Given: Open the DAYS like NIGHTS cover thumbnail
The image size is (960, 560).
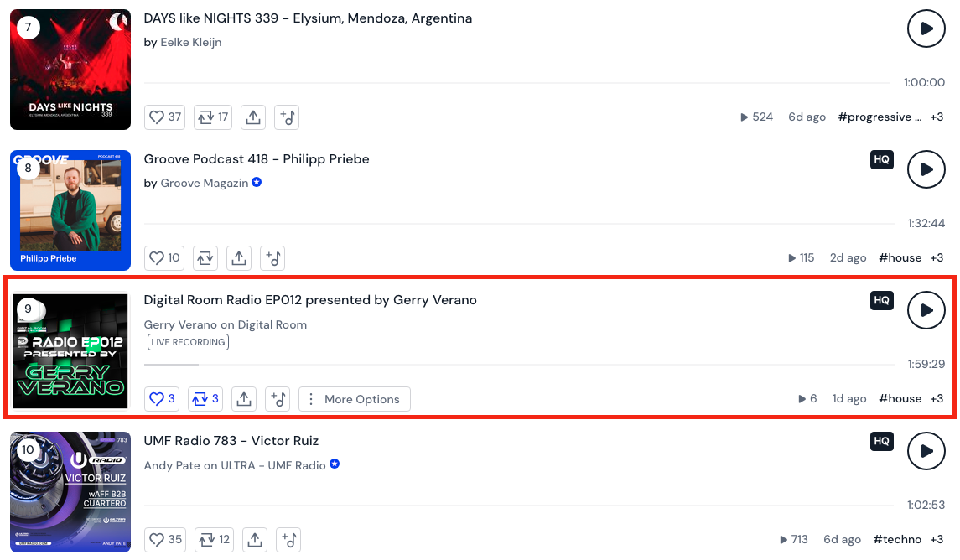Looking at the screenshot, I should [70, 69].
